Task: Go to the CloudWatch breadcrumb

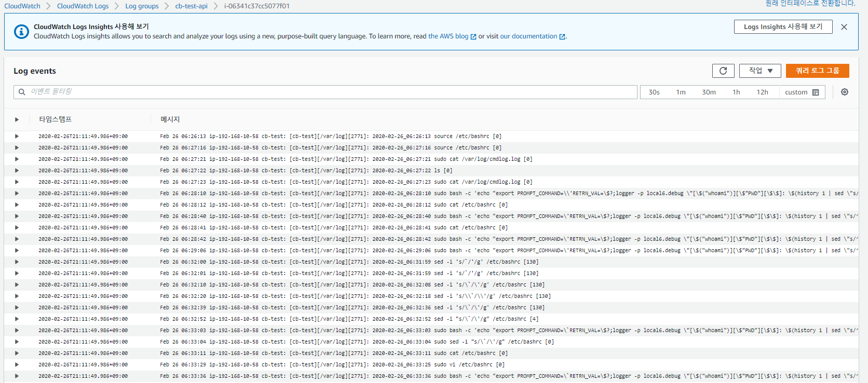Action: click(x=22, y=6)
